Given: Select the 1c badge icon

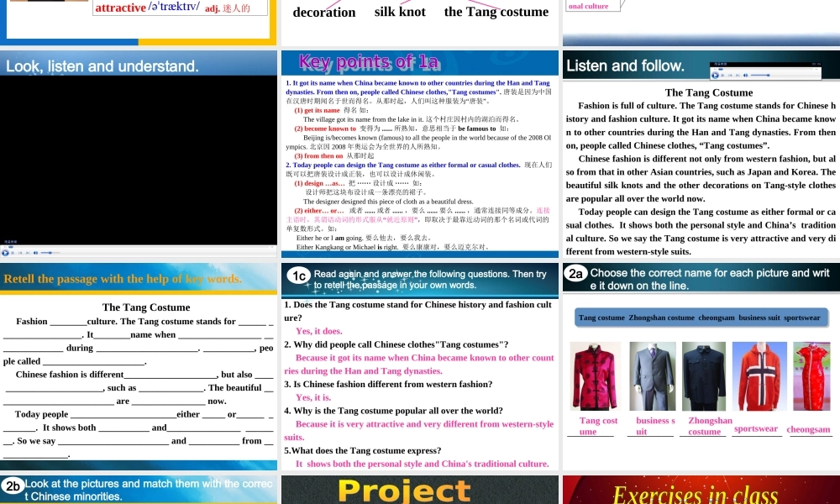Looking at the screenshot, I should (299, 276).
